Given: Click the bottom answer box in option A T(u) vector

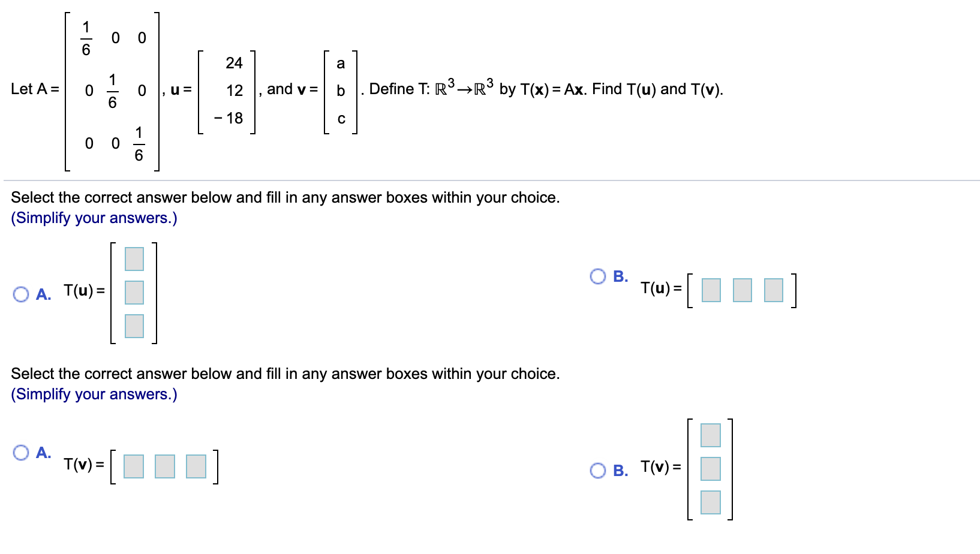Looking at the screenshot, I should pos(134,327).
